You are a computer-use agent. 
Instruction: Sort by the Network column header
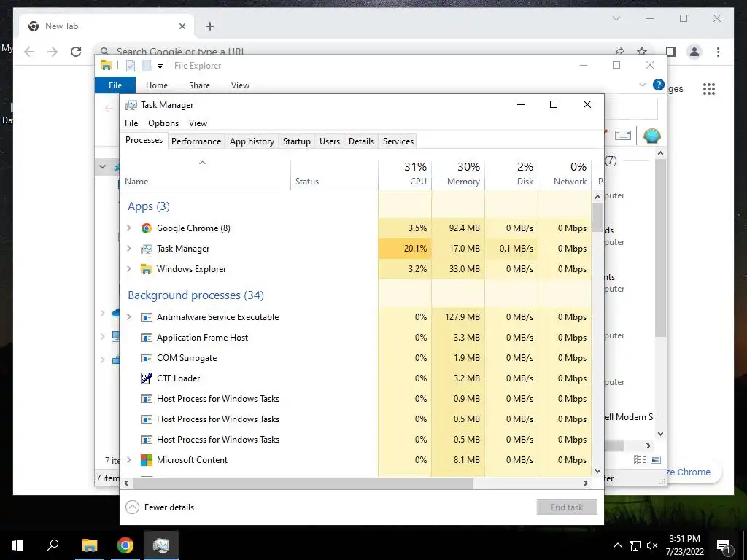tap(565, 174)
